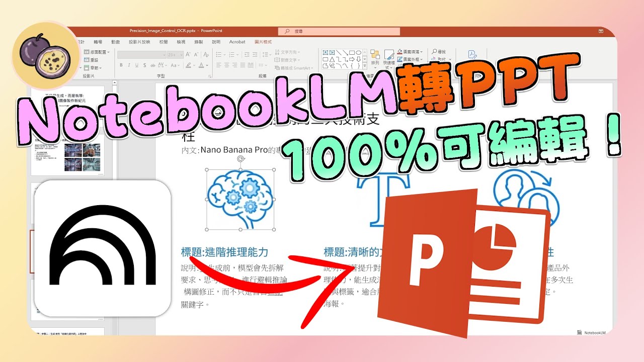This screenshot has width=644, height=362.
Task: Open the 錄製 ribbon tab
Action: [x=199, y=42]
